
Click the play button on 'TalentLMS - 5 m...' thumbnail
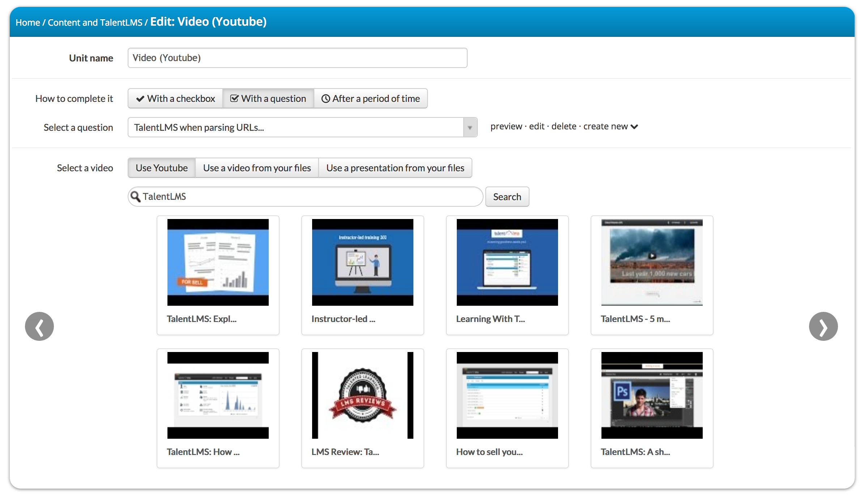coord(652,255)
